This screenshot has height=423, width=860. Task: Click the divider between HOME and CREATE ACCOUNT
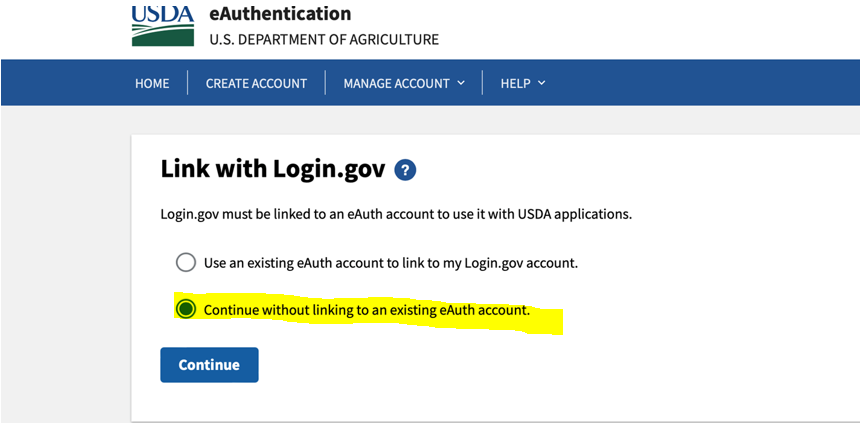187,83
